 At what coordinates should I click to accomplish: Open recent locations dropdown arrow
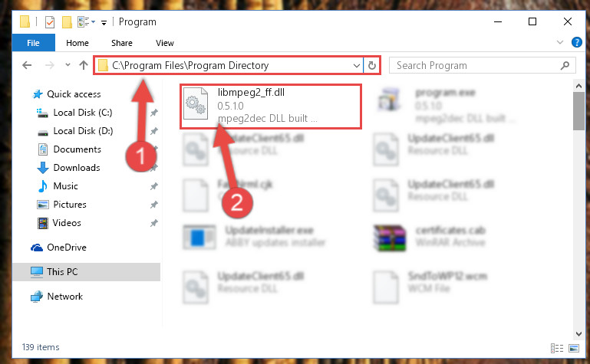click(68, 65)
